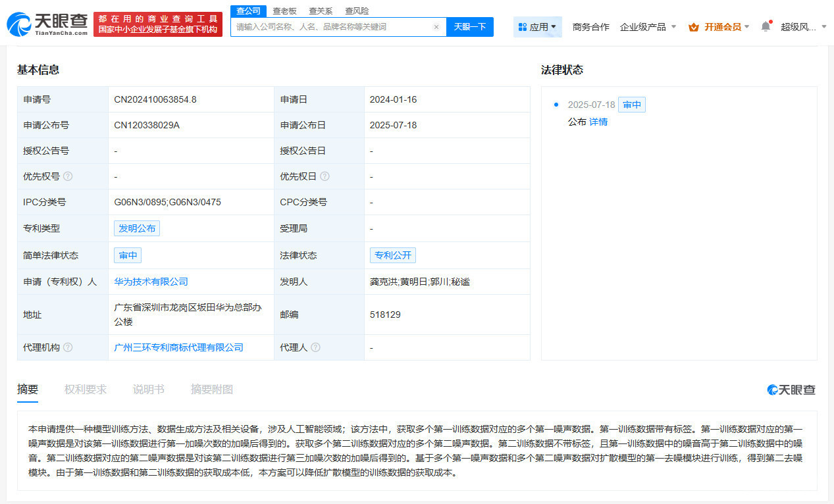
Task: Click application number CN202410063854.8
Action: click(x=155, y=99)
